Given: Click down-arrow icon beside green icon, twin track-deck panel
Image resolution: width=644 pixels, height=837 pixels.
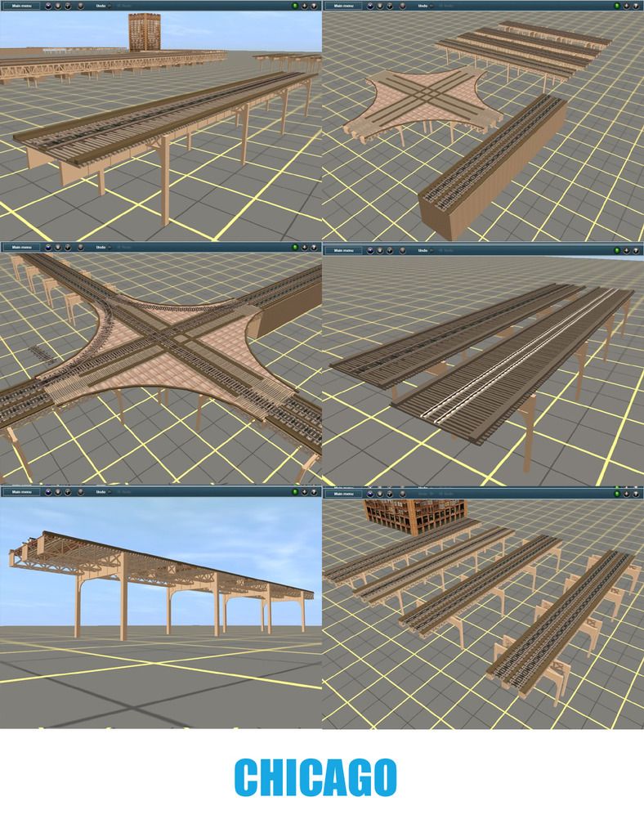Looking at the screenshot, I should pyautogui.click(x=626, y=250).
